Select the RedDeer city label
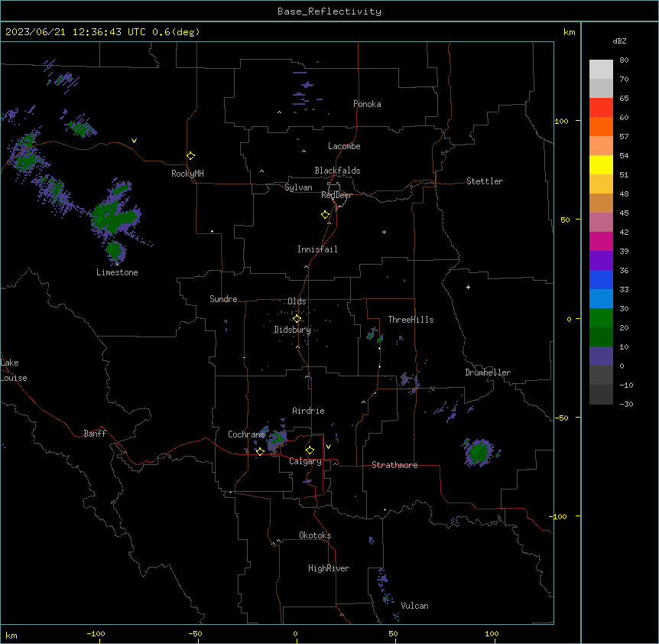 click(x=336, y=195)
